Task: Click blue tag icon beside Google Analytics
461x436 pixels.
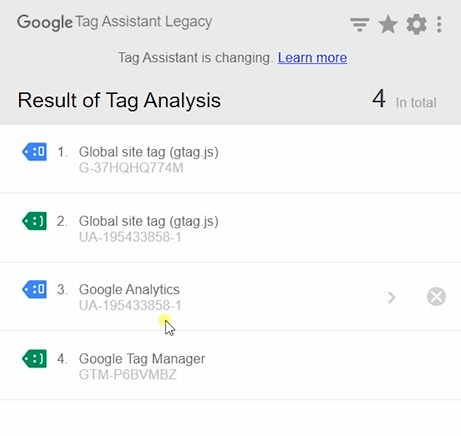Action: click(x=34, y=289)
